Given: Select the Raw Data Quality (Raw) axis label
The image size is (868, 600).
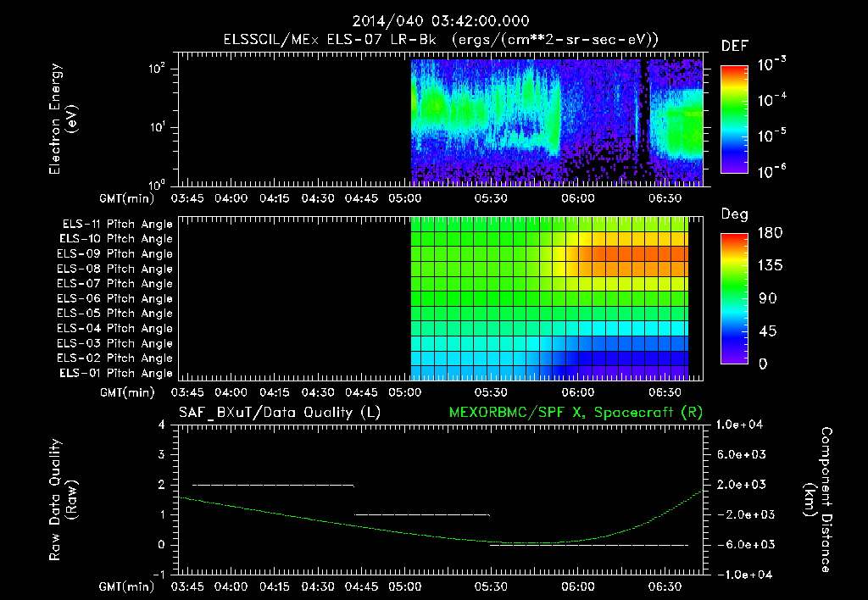Looking at the screenshot, I should click(63, 500).
